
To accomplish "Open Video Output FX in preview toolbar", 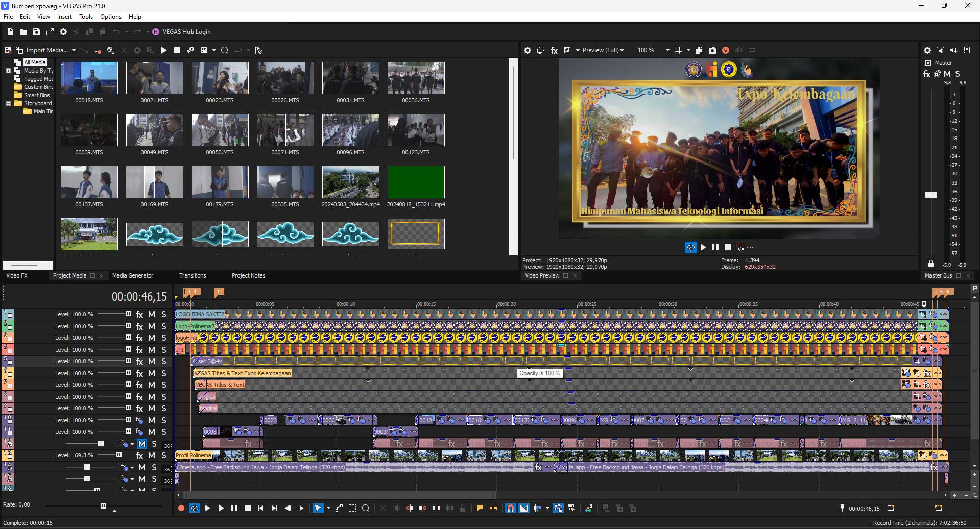I will point(554,50).
